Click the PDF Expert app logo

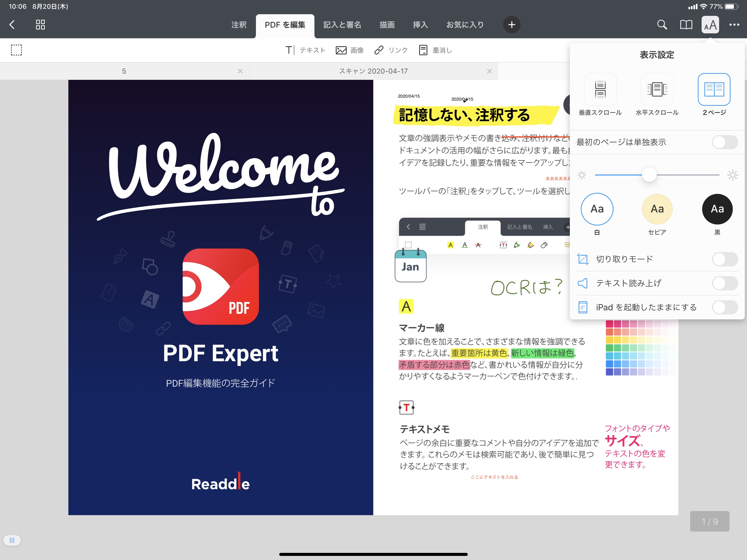(221, 286)
